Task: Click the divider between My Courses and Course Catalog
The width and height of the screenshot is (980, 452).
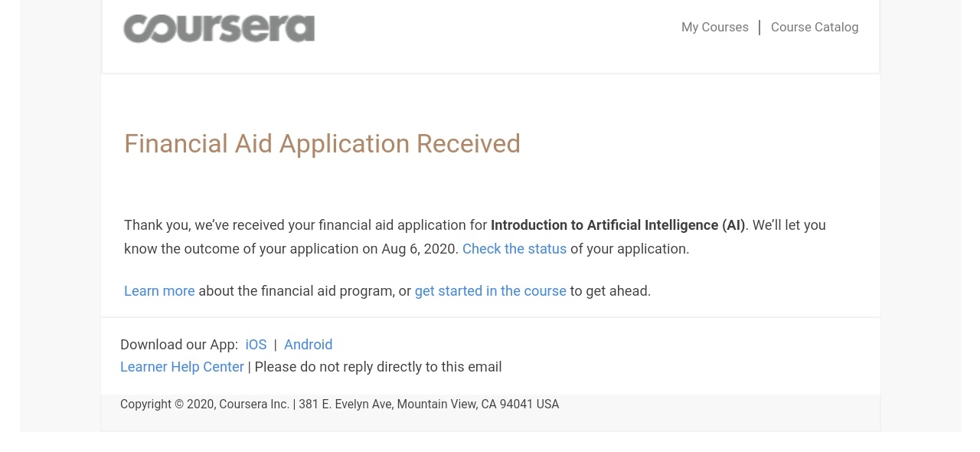Action: point(759,28)
